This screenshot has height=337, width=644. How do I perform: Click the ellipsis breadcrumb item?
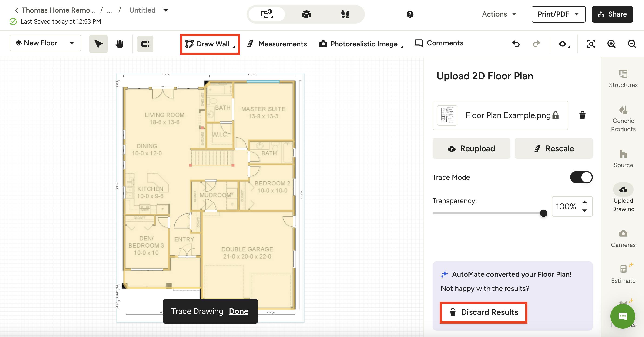(x=109, y=10)
